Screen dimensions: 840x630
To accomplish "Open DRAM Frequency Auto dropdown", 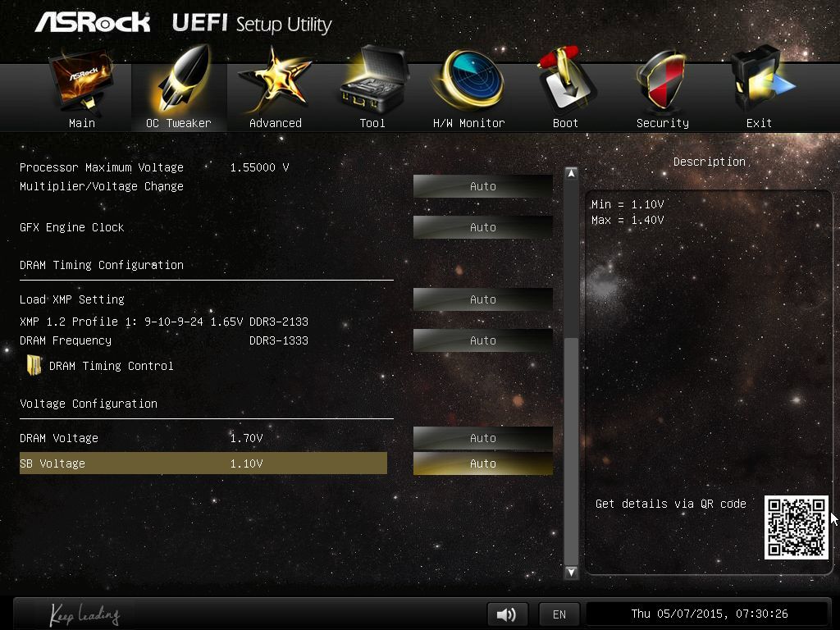I will point(482,340).
